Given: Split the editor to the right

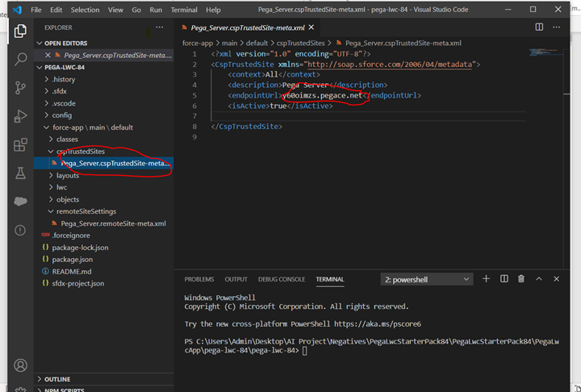Looking at the screenshot, I should (x=539, y=27).
